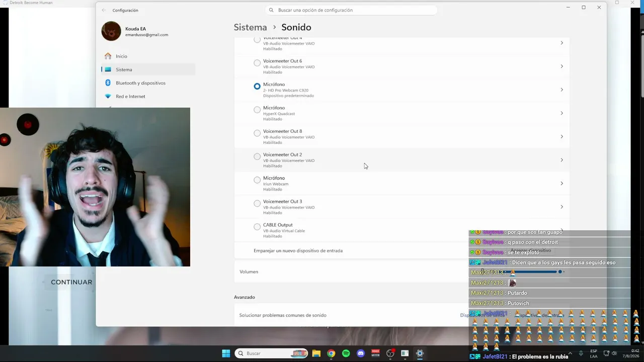Go to Sistema via the breadcrumb
The image size is (644, 362).
point(250,27)
